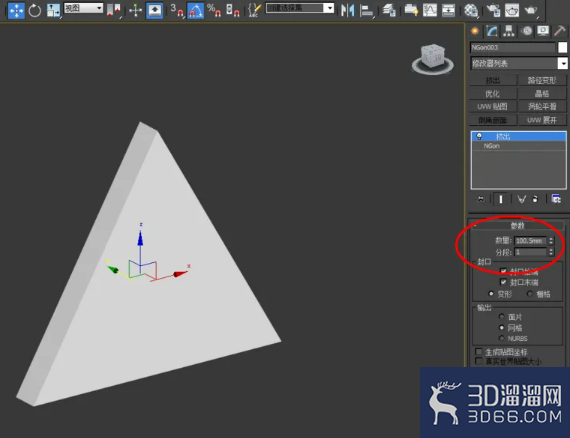Click the Render Production teapot icon
570x438 pixels.
point(531,10)
